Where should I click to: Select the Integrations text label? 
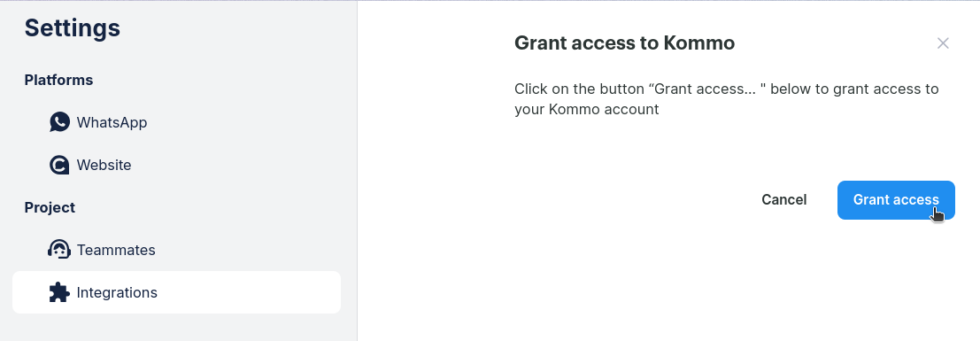pyautogui.click(x=117, y=293)
